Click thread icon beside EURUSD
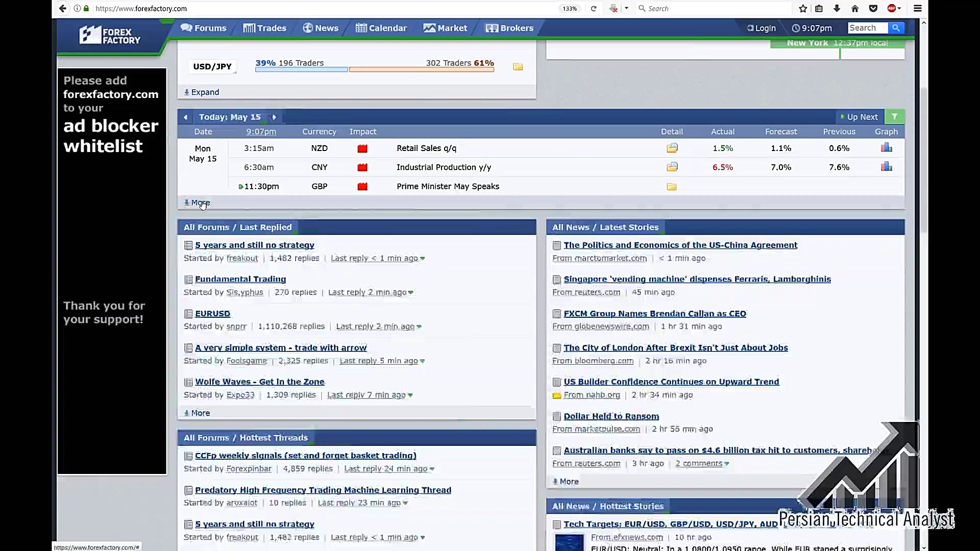Viewport: 980px width, 551px height. tap(188, 314)
